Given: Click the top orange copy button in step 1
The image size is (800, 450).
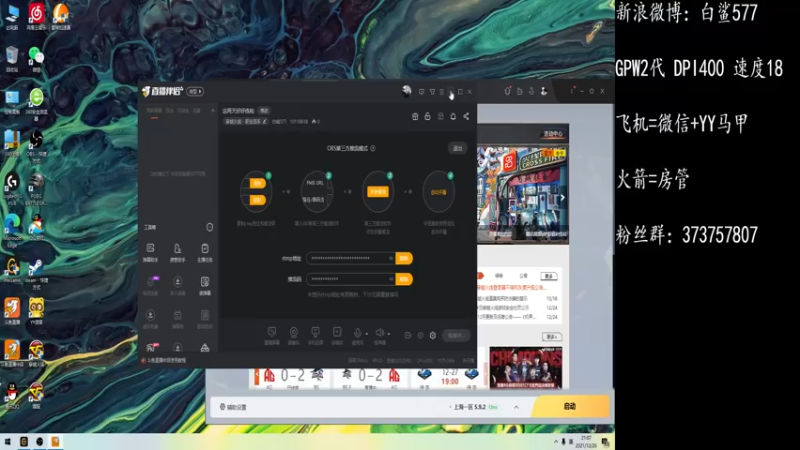Looking at the screenshot, I should (258, 183).
